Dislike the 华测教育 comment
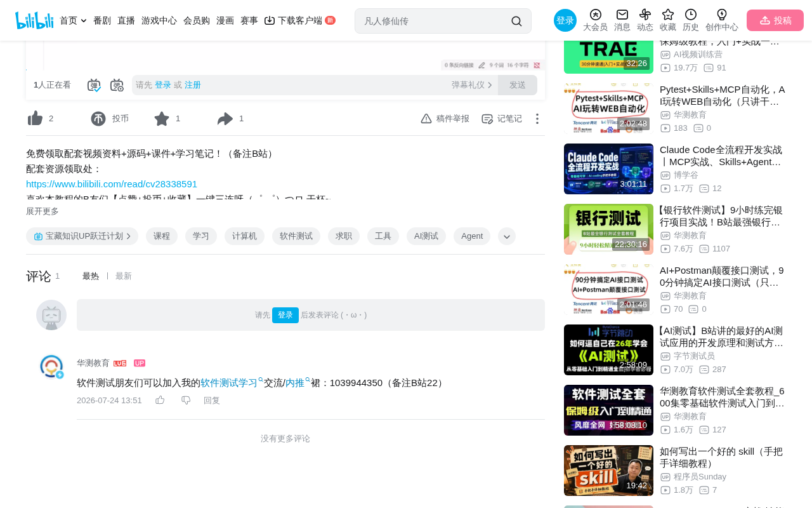Viewport: 812px width, 508px height. (x=186, y=400)
